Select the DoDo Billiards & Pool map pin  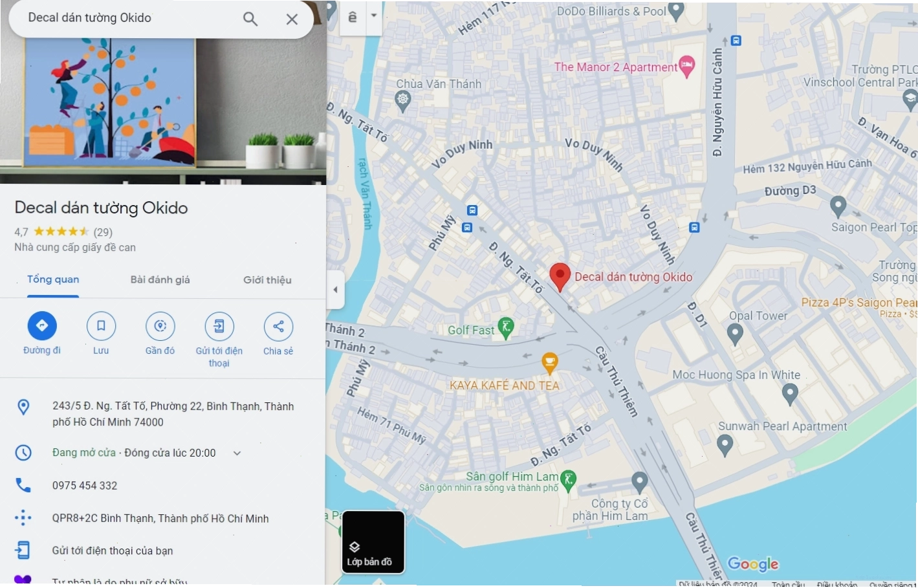tap(676, 12)
